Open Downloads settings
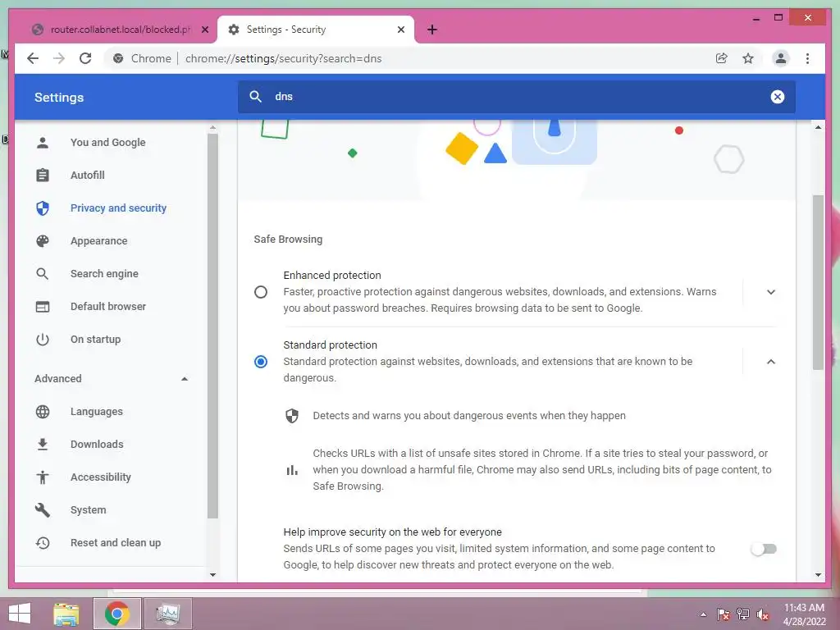The height and width of the screenshot is (630, 840). tap(97, 444)
